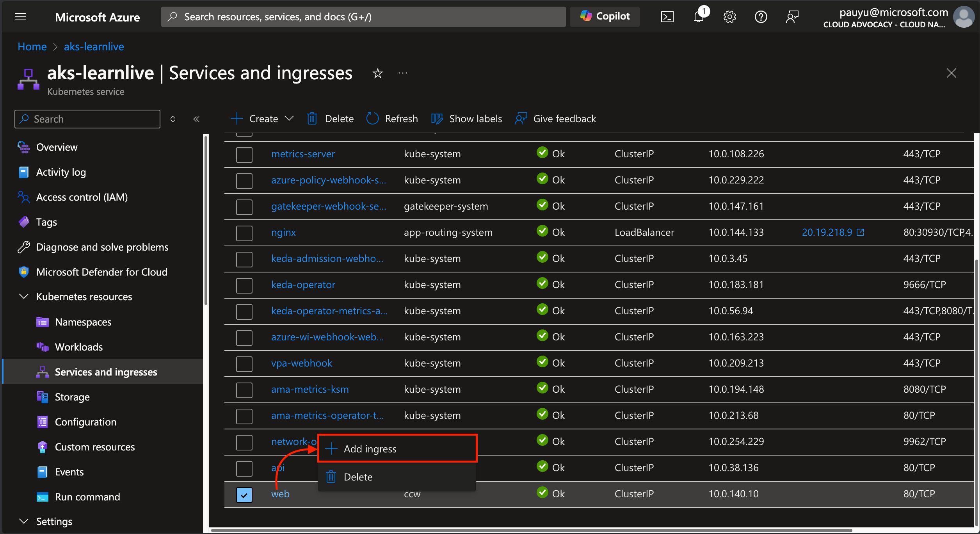The width and height of the screenshot is (980, 534).
Task: Click Give feedback in toolbar
Action: pyautogui.click(x=556, y=119)
